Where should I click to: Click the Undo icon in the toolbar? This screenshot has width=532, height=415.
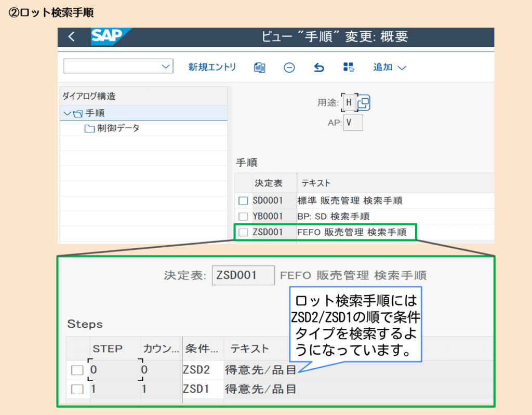click(x=318, y=67)
